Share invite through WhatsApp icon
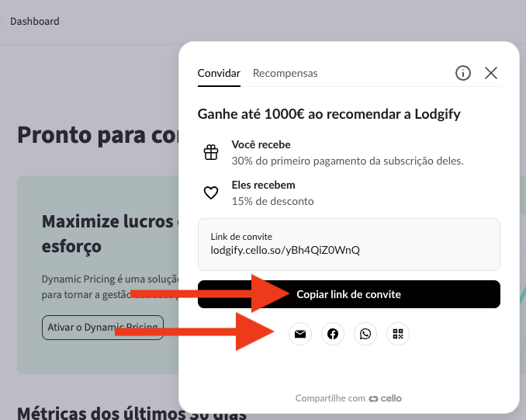Image resolution: width=526 pixels, height=420 pixels. tap(365, 334)
